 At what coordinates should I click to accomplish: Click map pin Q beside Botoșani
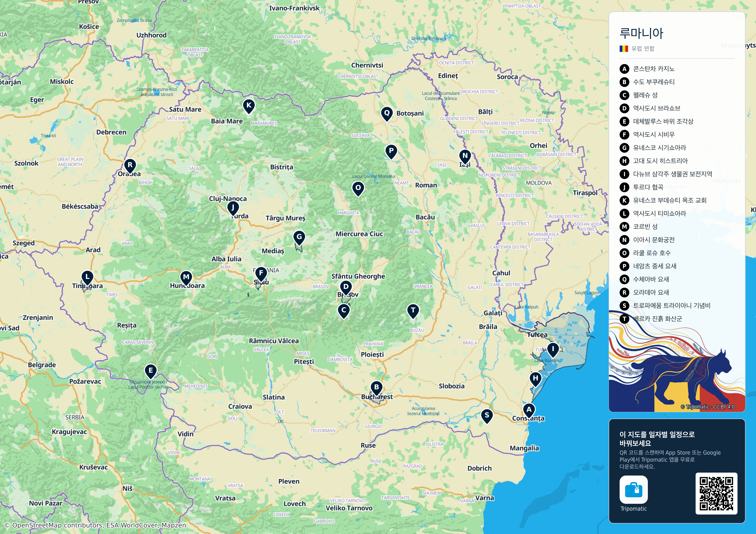point(387,114)
